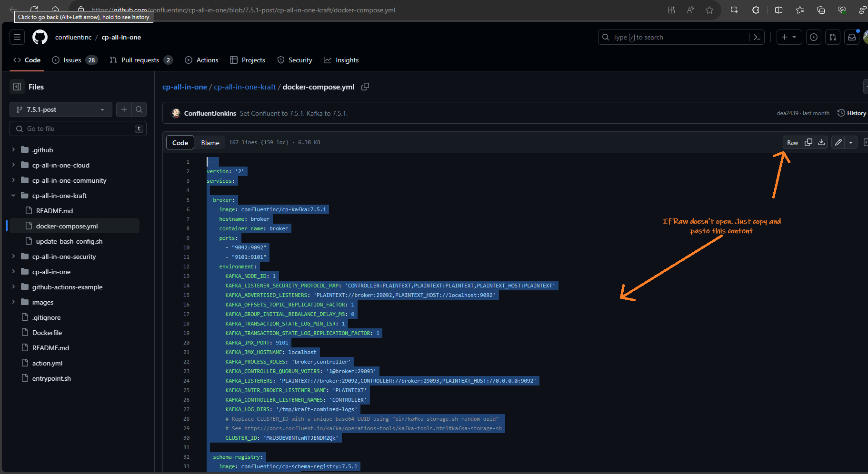Download the raw file
The image size is (868, 474).
pyautogui.click(x=821, y=142)
